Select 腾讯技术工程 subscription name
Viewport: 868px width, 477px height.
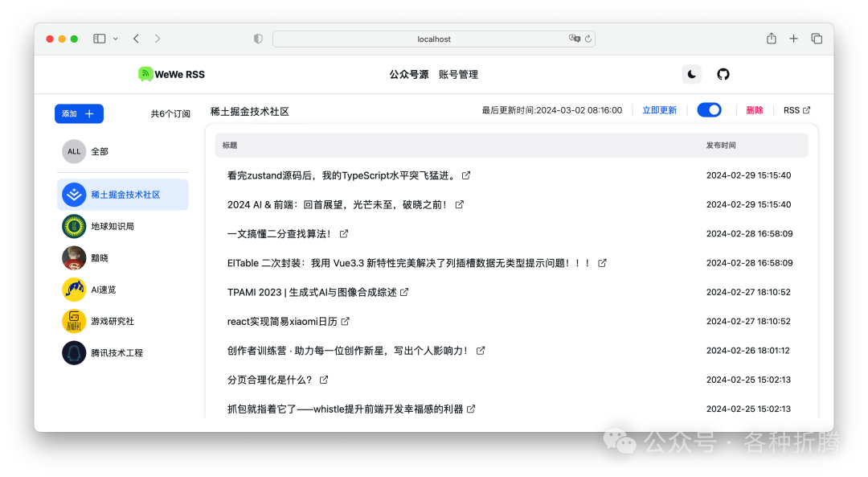click(x=117, y=353)
